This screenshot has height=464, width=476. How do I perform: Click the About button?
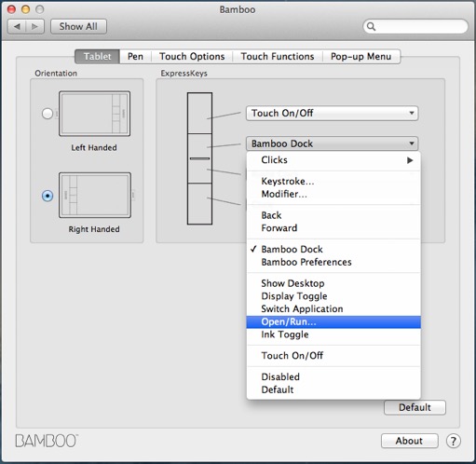click(x=409, y=441)
